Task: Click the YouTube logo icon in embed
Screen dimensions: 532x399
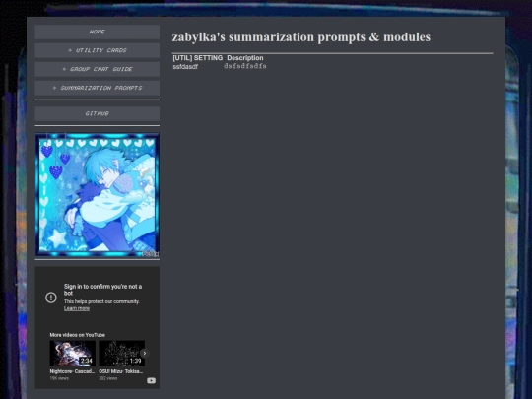Action: 152,380
